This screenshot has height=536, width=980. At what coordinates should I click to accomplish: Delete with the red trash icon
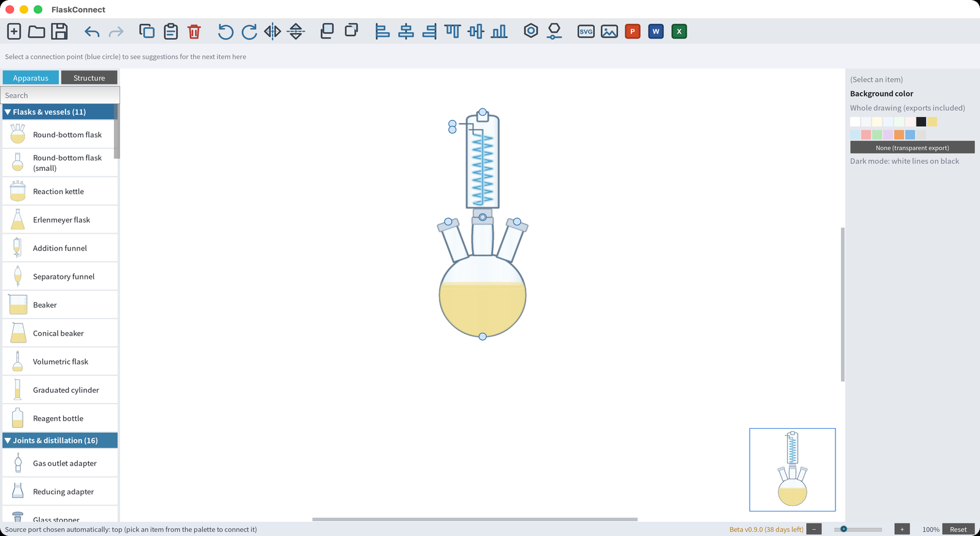point(194,31)
